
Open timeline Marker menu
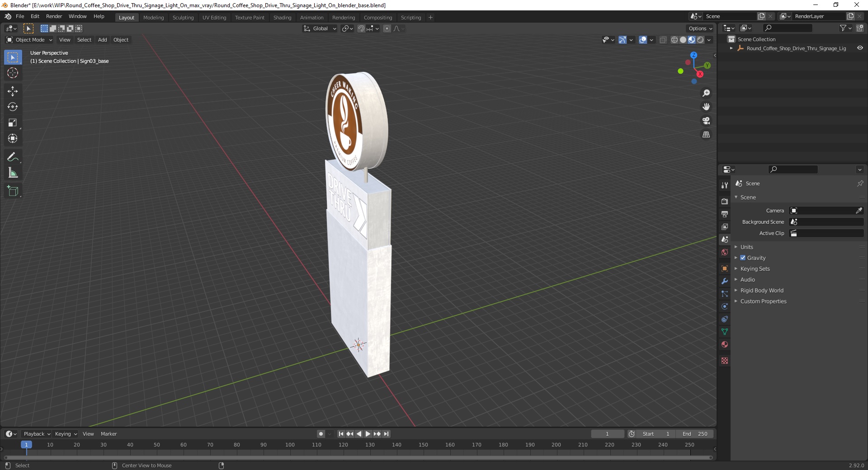(x=108, y=434)
